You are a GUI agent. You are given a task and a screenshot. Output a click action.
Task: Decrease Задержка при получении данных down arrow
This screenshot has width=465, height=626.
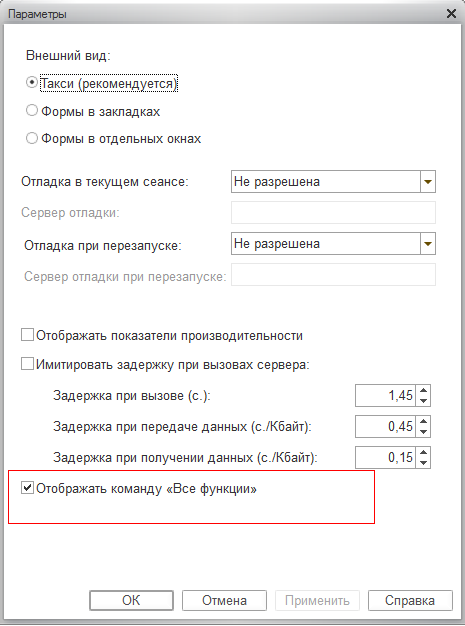coord(423,463)
